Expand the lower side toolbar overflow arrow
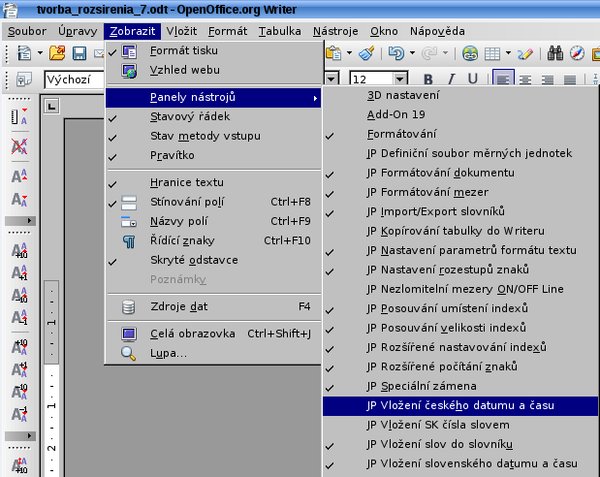The width and height of the screenshot is (600, 477). point(20,436)
